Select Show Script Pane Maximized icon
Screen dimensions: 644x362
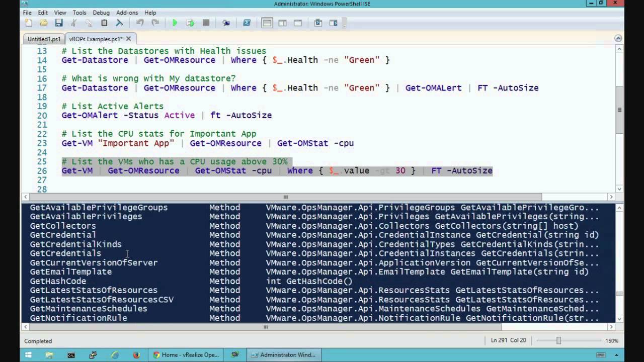298,23
